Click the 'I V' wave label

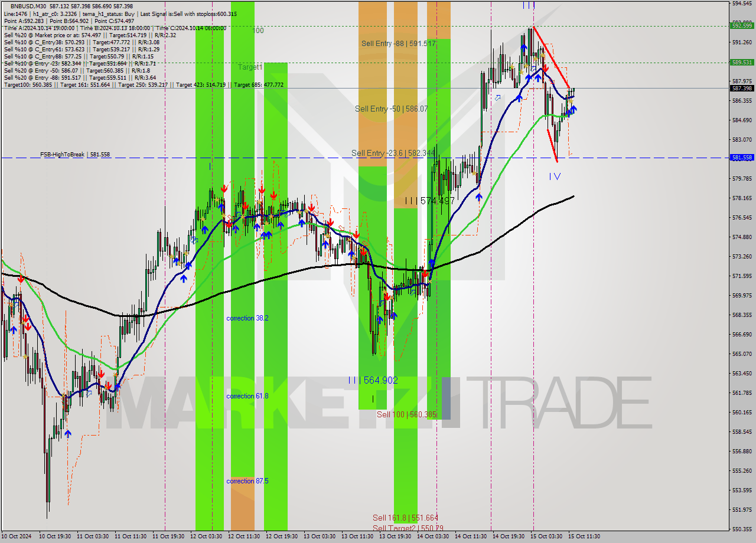click(555, 176)
